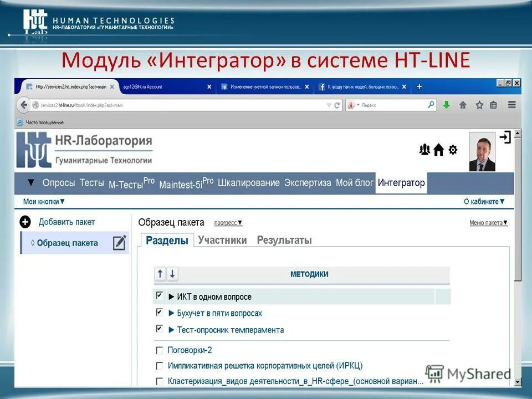The height and width of the screenshot is (399, 532).
Task: Open the browser hamburger menu
Action: (x=512, y=105)
